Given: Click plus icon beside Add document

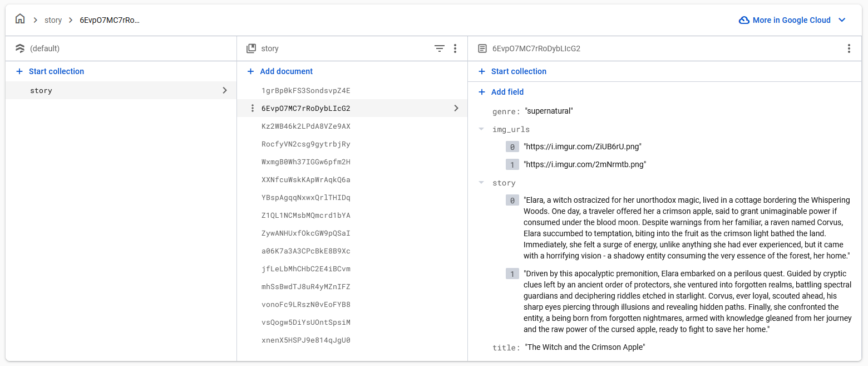Looking at the screenshot, I should point(251,71).
